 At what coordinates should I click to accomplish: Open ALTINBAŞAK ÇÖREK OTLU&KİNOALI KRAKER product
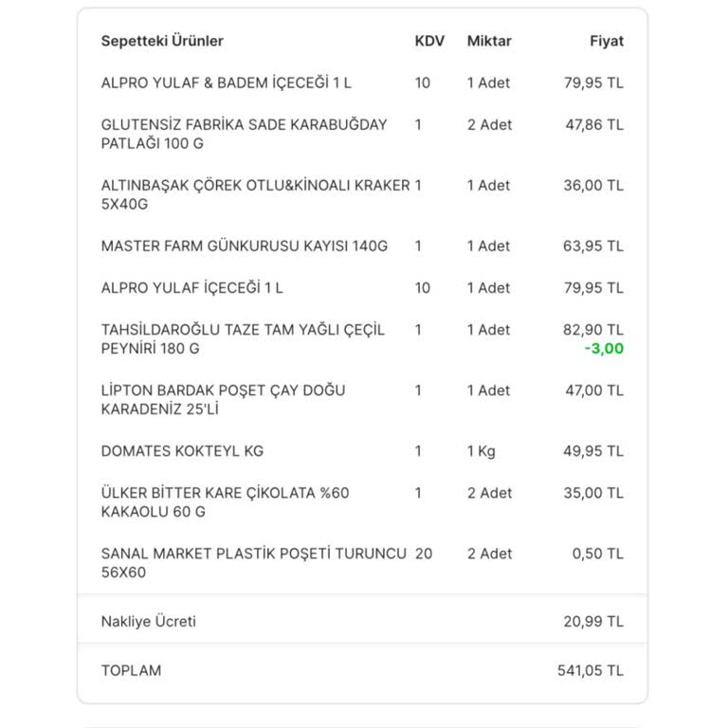click(255, 194)
